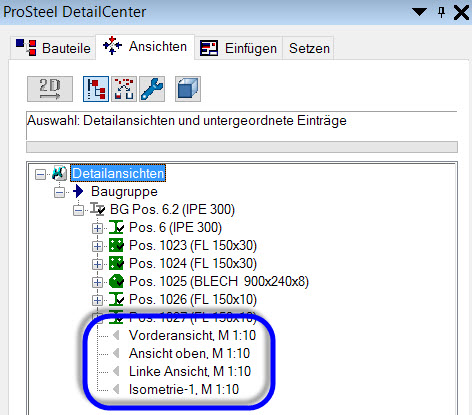The height and width of the screenshot is (415, 472).
Task: Click the blue 3D cube icon
Action: (x=188, y=89)
